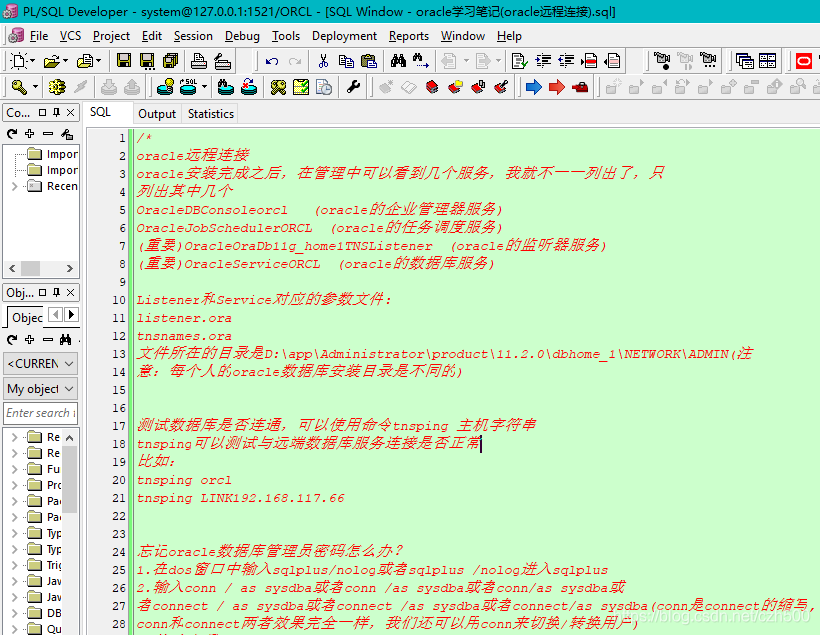The height and width of the screenshot is (635, 820).
Task: Open the Deployment menu
Action: [344, 36]
